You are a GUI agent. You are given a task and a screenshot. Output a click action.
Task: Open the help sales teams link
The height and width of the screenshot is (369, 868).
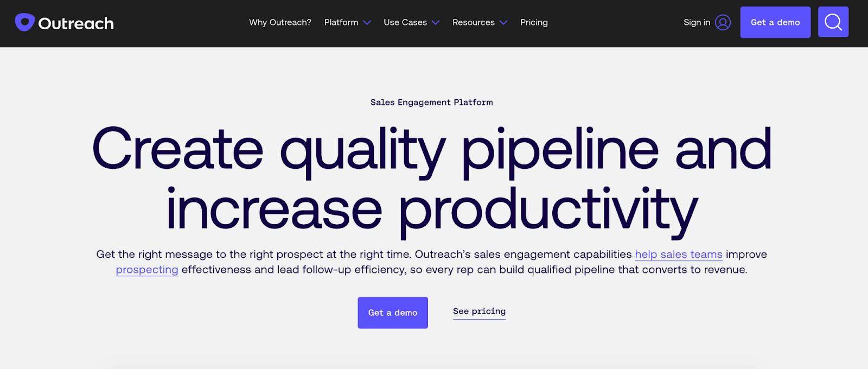click(679, 255)
